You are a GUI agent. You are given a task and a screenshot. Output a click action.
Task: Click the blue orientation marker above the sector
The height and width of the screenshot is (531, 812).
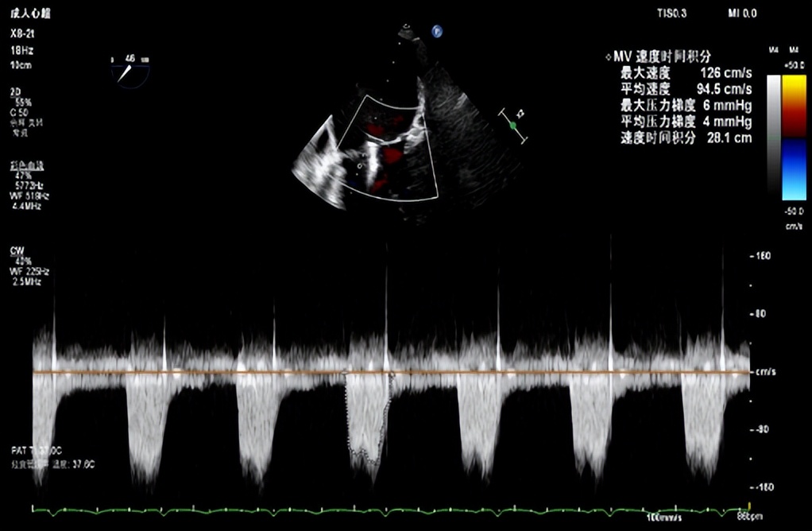tap(437, 32)
